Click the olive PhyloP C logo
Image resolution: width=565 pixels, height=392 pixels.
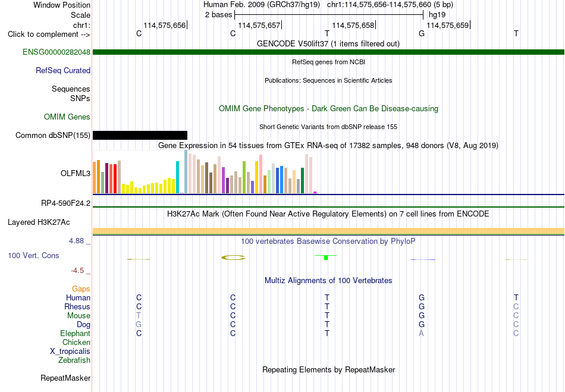(x=233, y=257)
